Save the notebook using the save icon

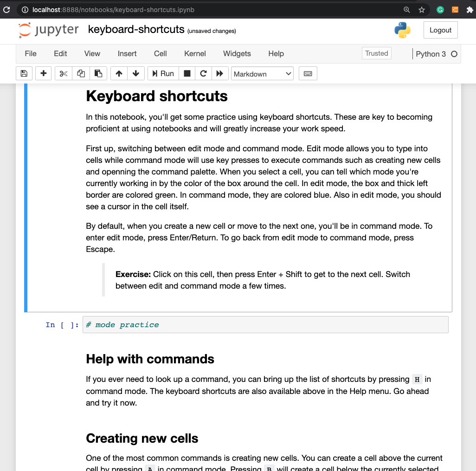[24, 73]
